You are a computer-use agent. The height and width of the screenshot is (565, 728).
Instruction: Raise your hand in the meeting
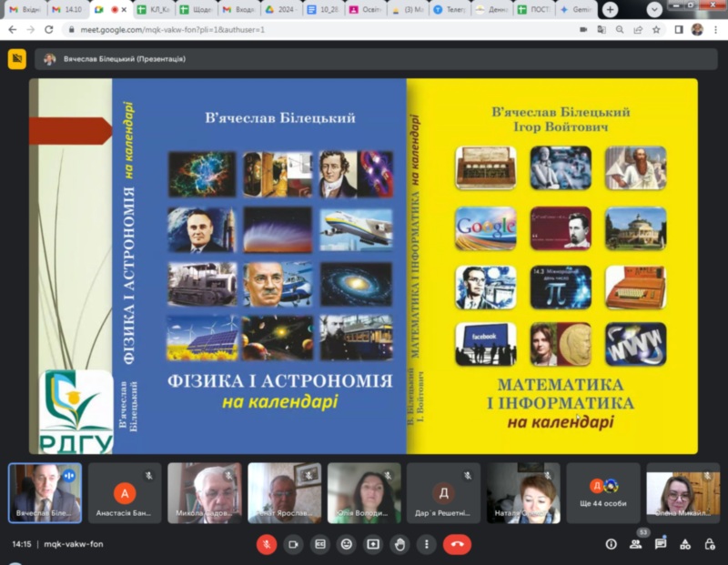[399, 544]
